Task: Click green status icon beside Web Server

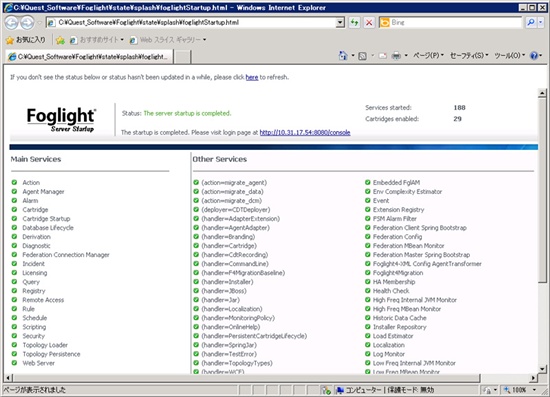Action: [14, 363]
